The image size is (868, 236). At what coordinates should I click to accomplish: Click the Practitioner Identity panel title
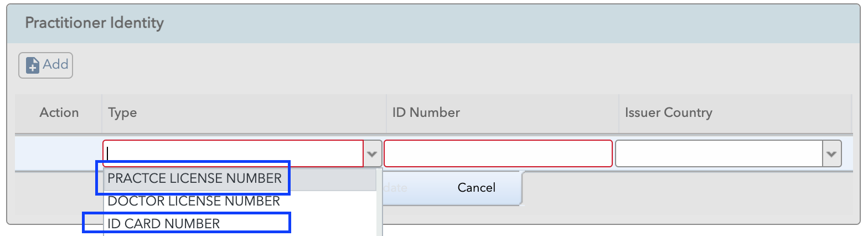point(94,23)
